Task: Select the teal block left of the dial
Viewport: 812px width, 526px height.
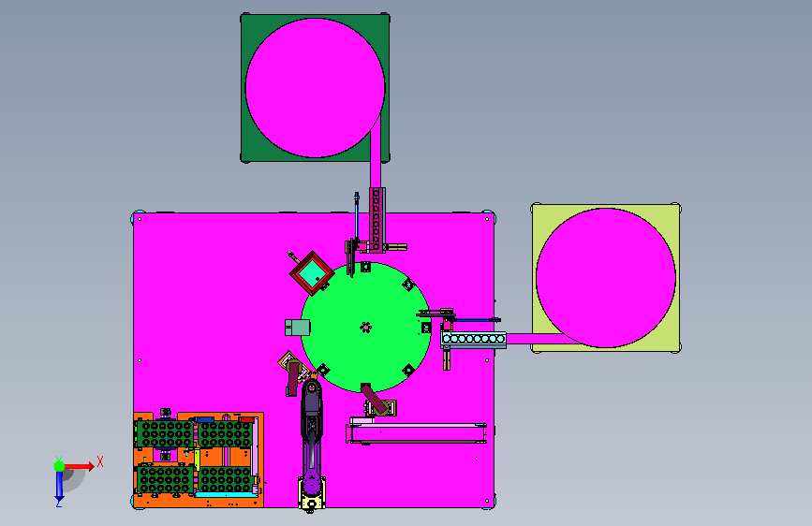Action: pyautogui.click(x=297, y=328)
